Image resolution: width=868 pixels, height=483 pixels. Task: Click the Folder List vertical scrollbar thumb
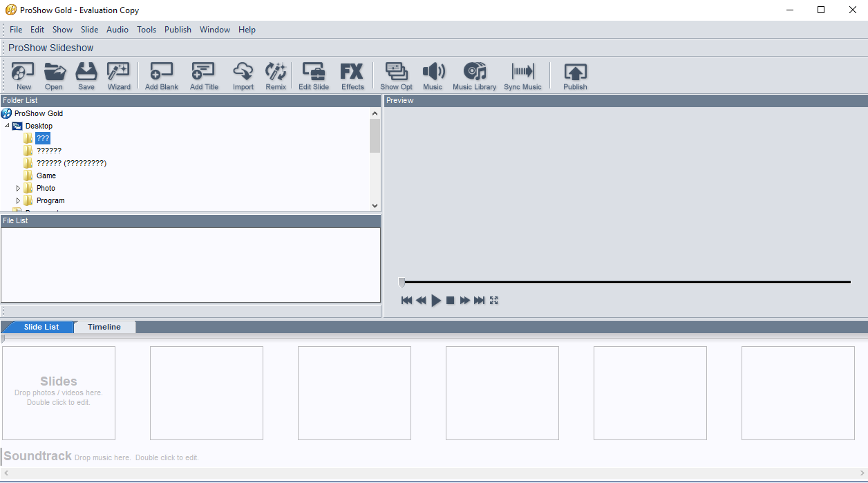click(375, 135)
